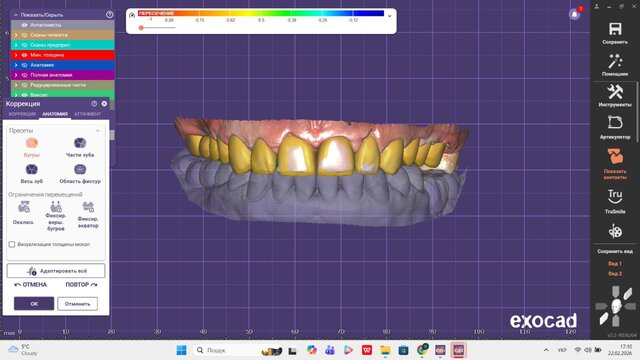Select the Бугры preset icon
640x360 pixels.
pos(31,143)
